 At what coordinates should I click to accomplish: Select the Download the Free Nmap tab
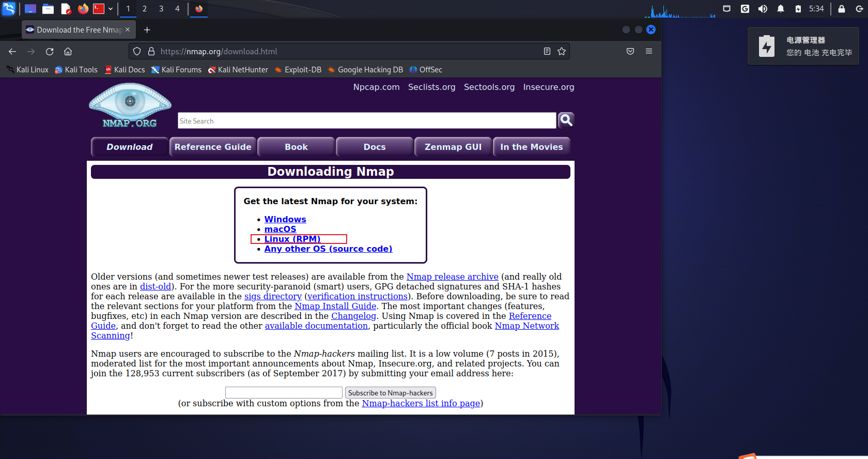(79, 29)
